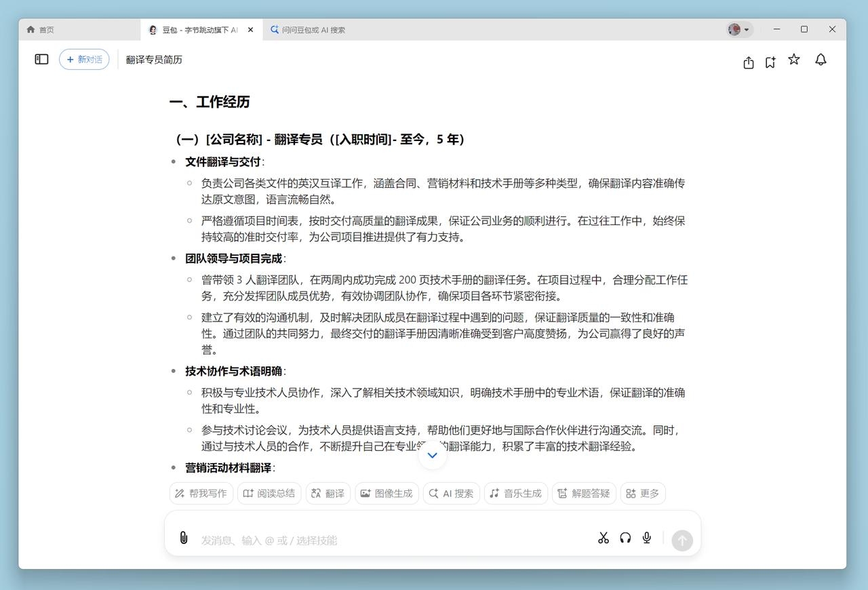
Task: Expand 更多 skills menu
Action: 642,493
